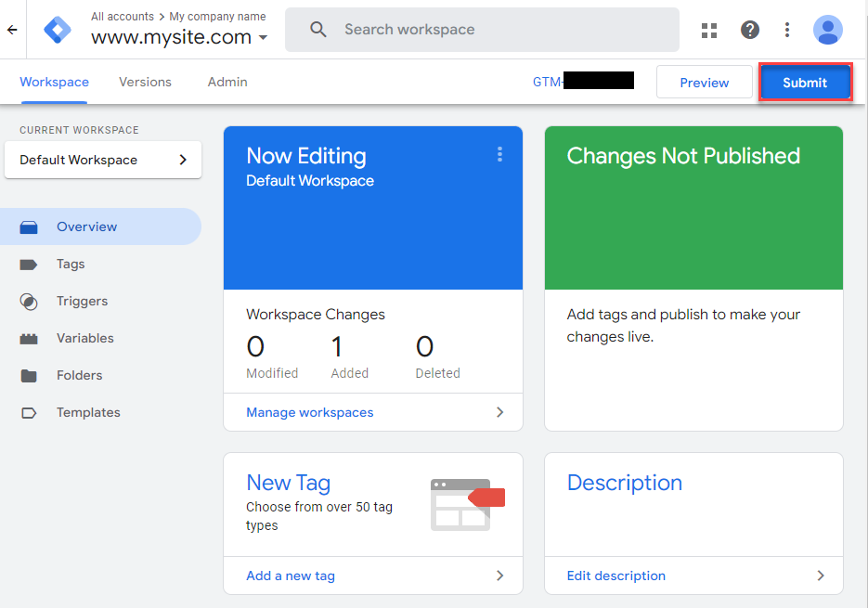This screenshot has height=608, width=868.
Task: Click the Manage workspaces chevron arrow
Action: tap(499, 412)
